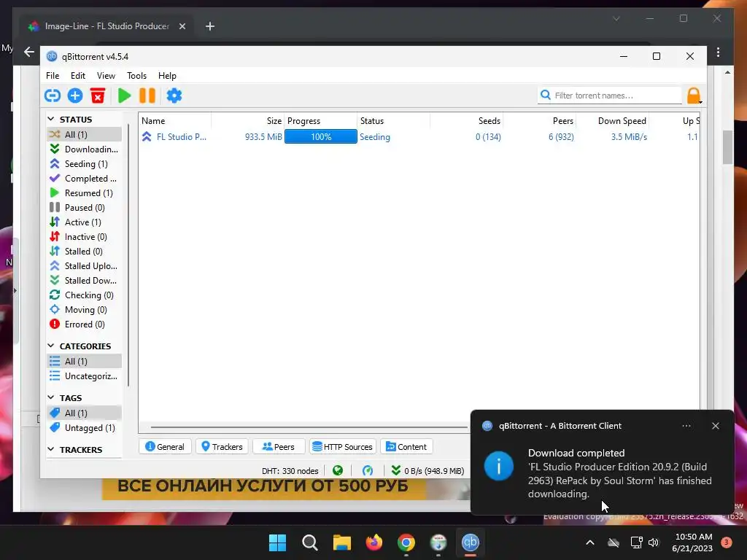Click the orange lock UI icon
Viewport: 747px width, 560px height.
click(x=694, y=96)
